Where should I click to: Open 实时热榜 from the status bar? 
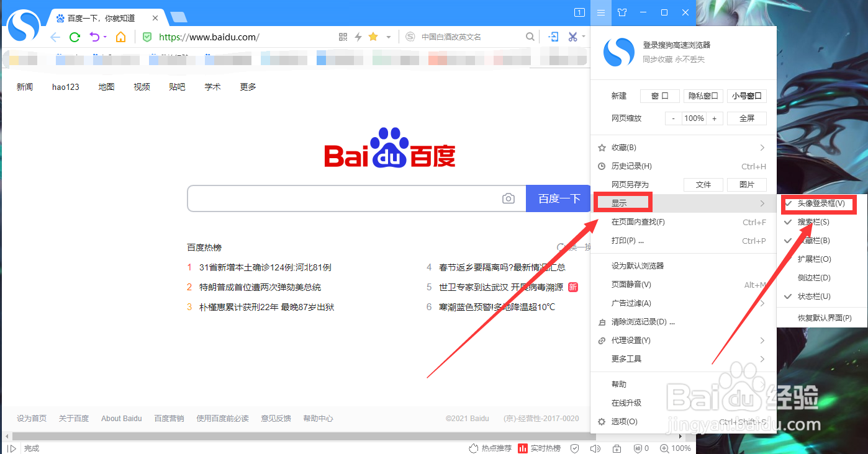[546, 448]
